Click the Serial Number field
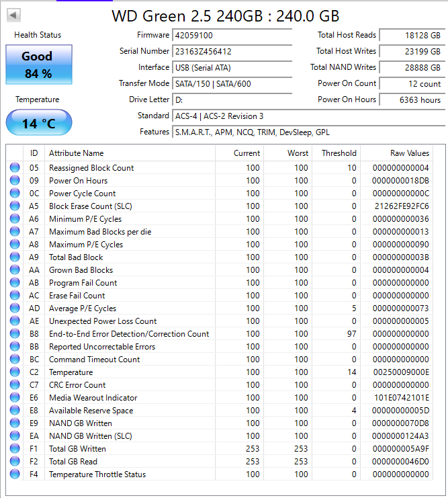This screenshot has width=448, height=498. pos(232,51)
